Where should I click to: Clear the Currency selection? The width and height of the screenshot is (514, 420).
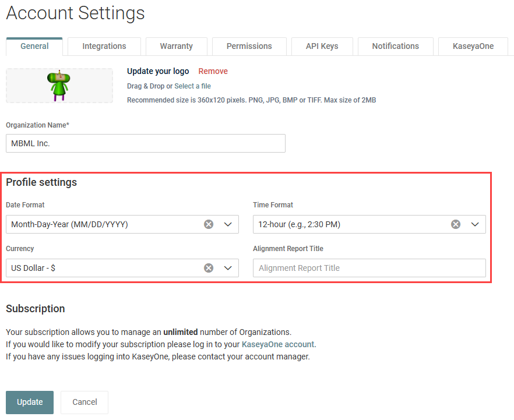pyautogui.click(x=209, y=268)
